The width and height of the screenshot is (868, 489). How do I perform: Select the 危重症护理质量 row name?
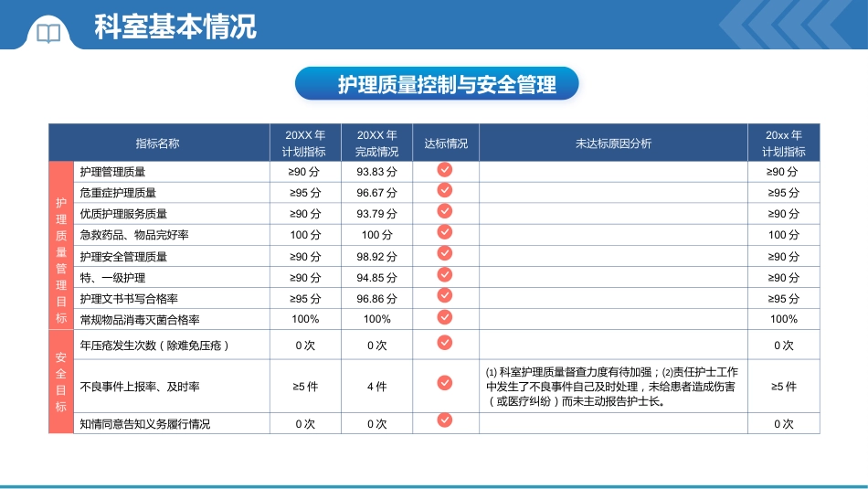(x=118, y=193)
